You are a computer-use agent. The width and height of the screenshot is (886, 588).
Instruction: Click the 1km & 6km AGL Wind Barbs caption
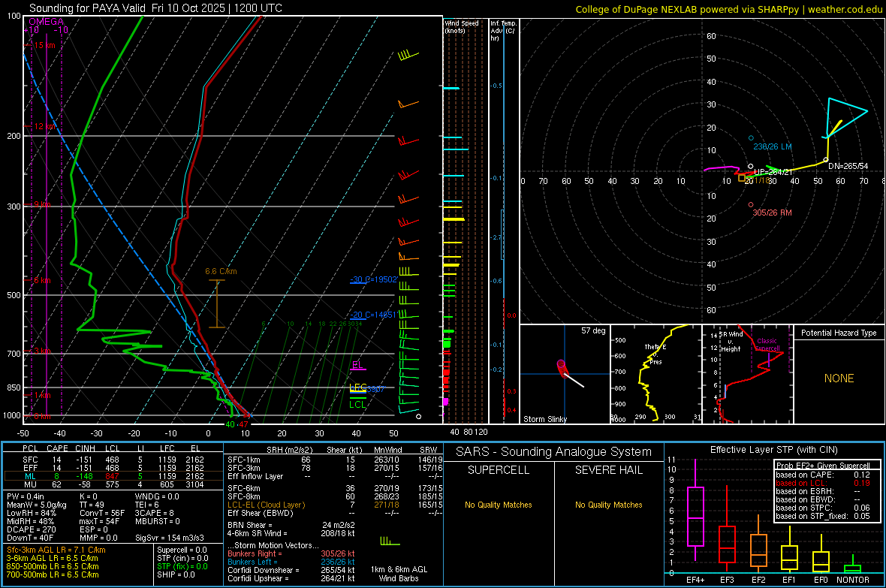coord(399,574)
